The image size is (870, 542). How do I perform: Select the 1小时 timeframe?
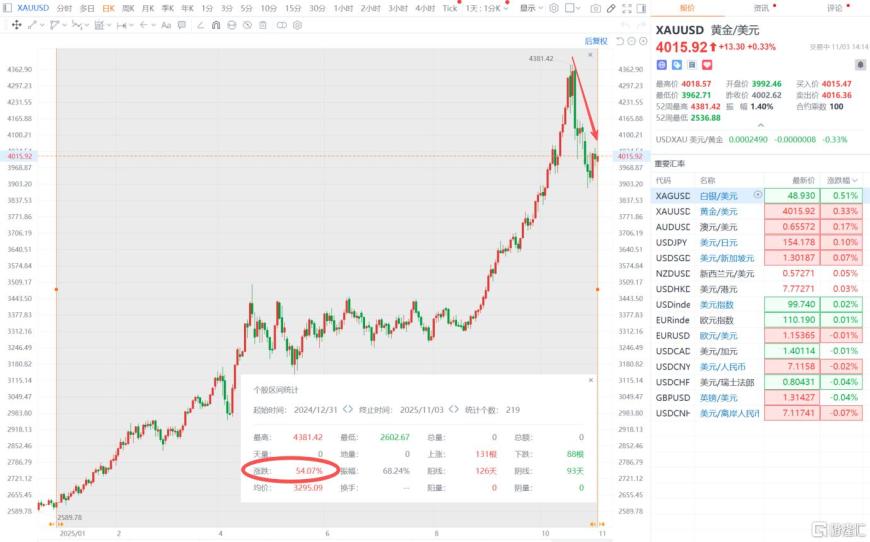pos(343,8)
